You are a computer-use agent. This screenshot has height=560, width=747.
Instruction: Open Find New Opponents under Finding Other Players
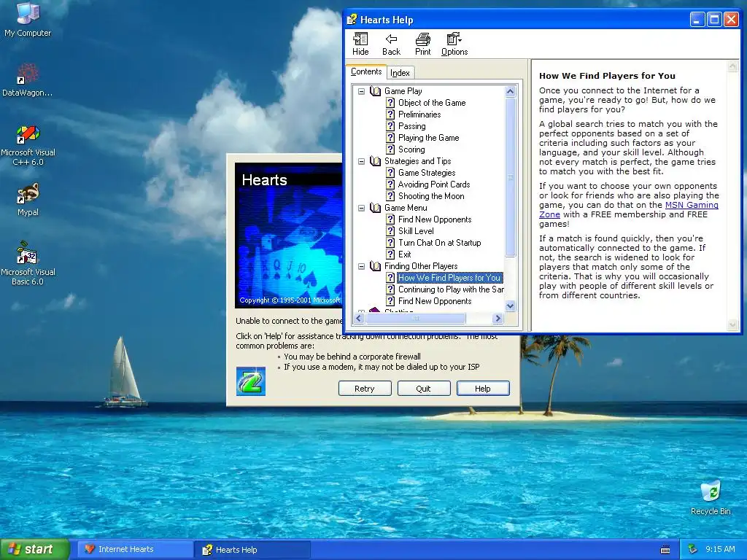coord(435,301)
